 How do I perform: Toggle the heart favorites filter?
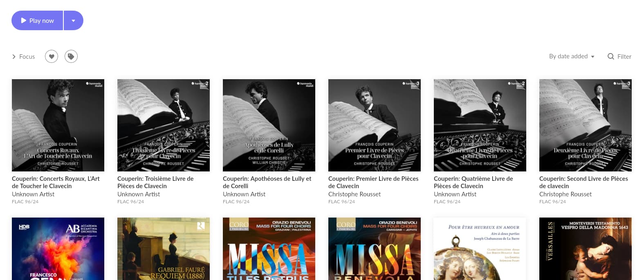click(x=52, y=56)
